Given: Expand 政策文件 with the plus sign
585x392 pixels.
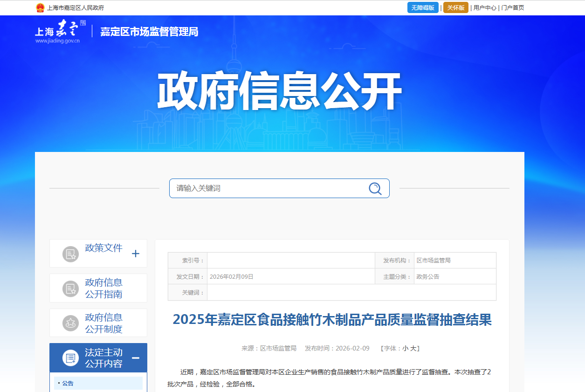Looking at the screenshot, I should [136, 254].
